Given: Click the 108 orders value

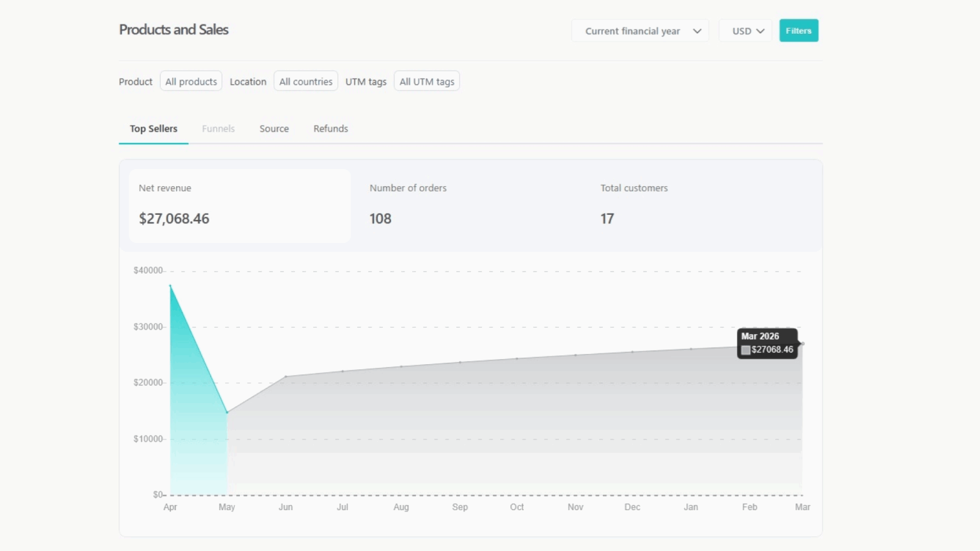Looking at the screenshot, I should pos(380,219).
